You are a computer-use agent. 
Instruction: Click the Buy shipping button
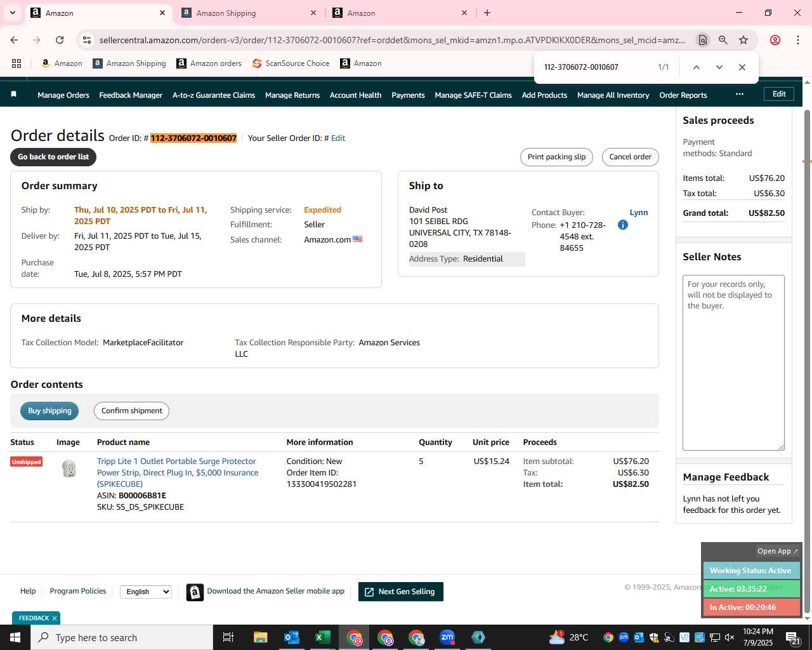pos(49,411)
